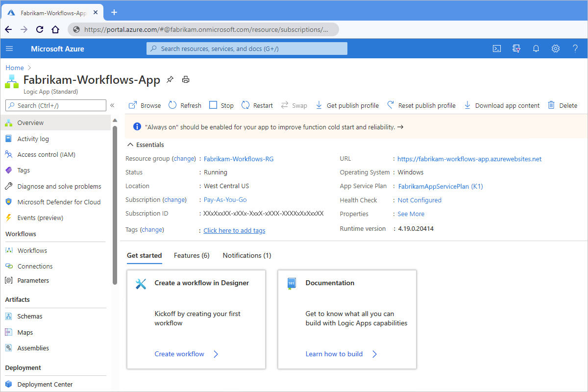588x392 pixels.
Task: Open help via the question mark icon
Action: pos(575,49)
